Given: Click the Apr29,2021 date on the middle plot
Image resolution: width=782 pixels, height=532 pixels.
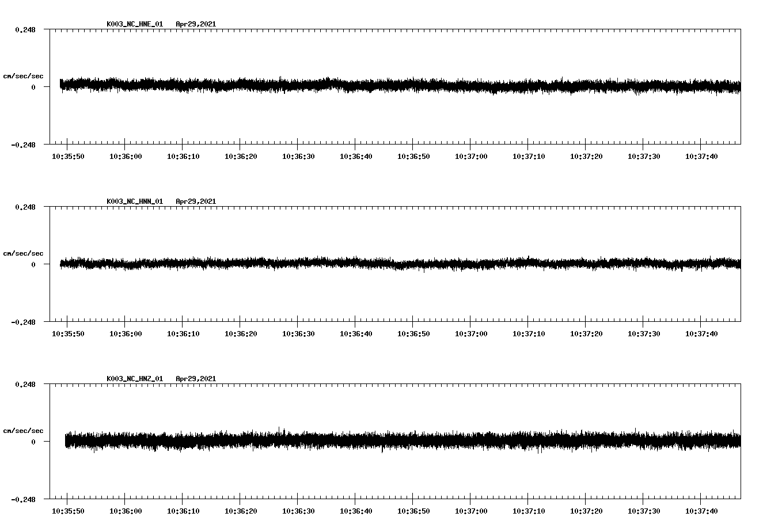Looking at the screenshot, I should (x=196, y=202).
